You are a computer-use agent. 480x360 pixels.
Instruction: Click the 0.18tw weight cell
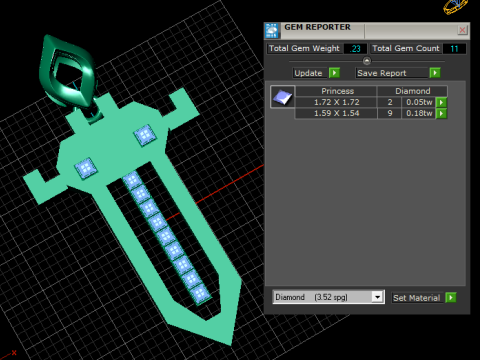point(419,113)
